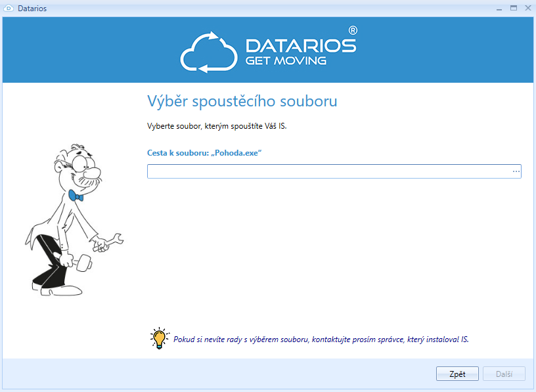536x392 pixels.
Task: Click the browse ellipsis button in file path field
Action: coord(516,171)
